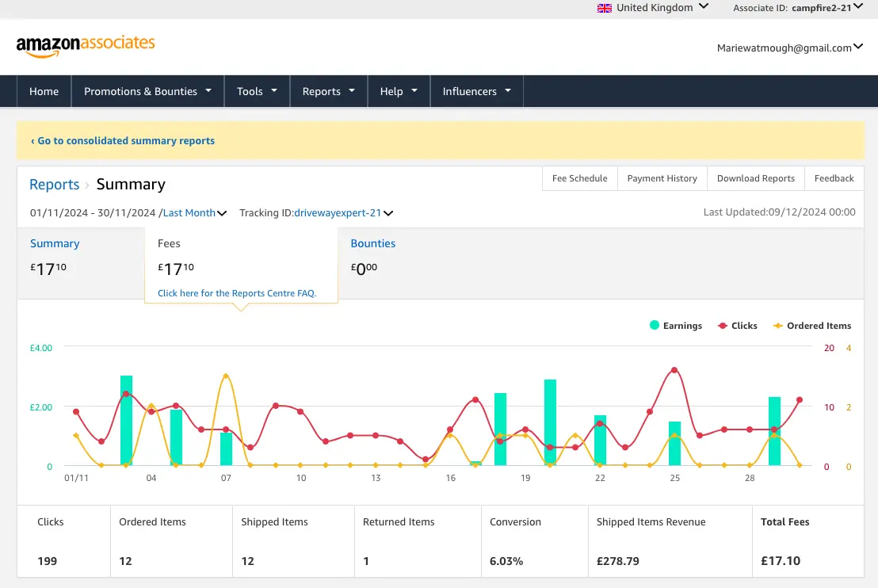Image resolution: width=878 pixels, height=588 pixels.
Task: Click the date range 01/11/2024 - 30/11/2024 text
Action: (93, 213)
